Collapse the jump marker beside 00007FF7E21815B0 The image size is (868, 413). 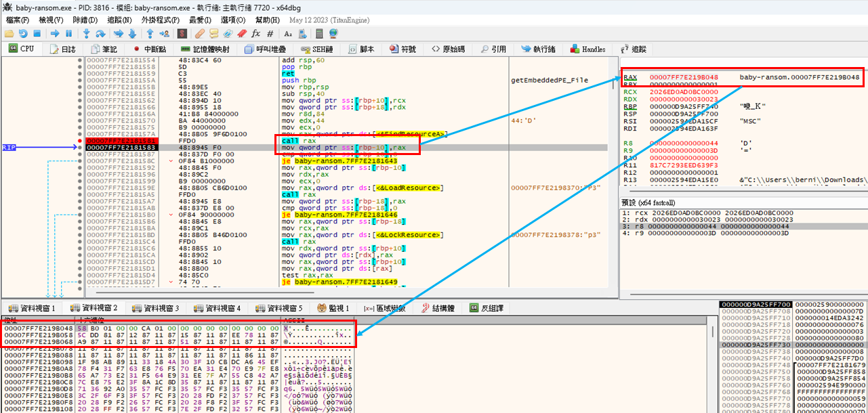172,215
